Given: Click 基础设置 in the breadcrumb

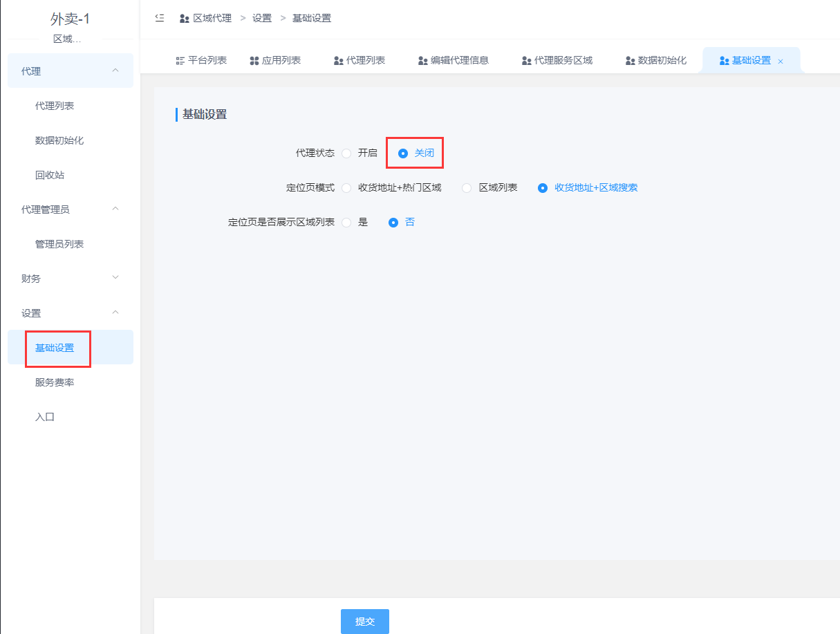Looking at the screenshot, I should [312, 18].
